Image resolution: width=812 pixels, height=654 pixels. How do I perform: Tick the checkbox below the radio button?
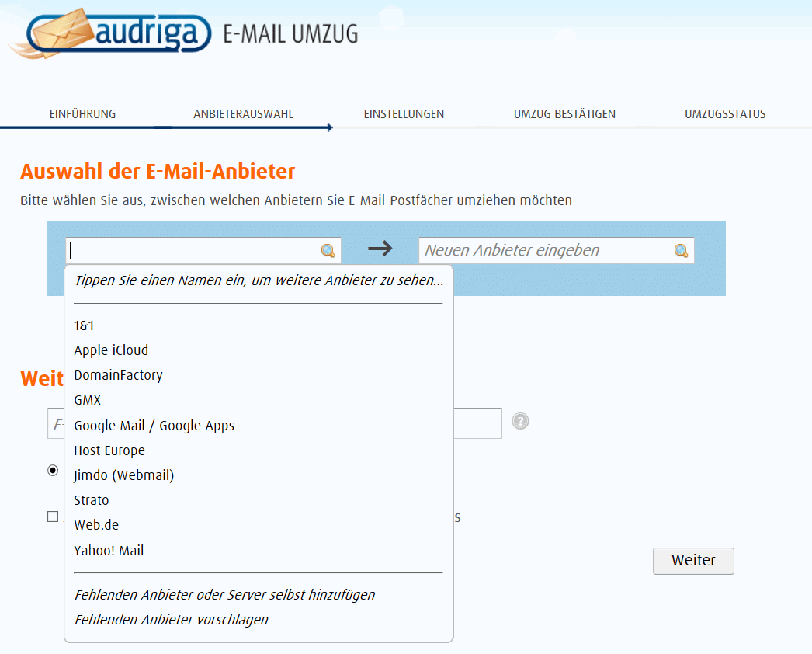click(x=53, y=517)
